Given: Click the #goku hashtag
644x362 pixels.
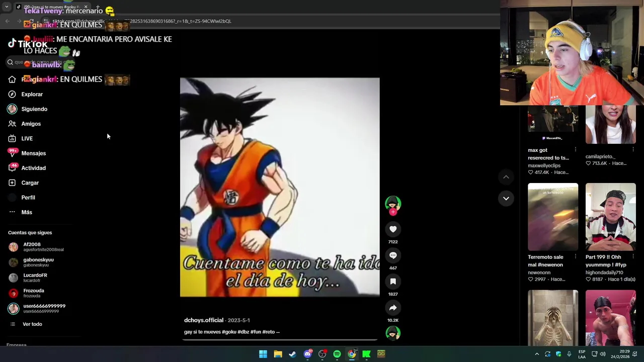Looking at the screenshot, I should point(229,332).
